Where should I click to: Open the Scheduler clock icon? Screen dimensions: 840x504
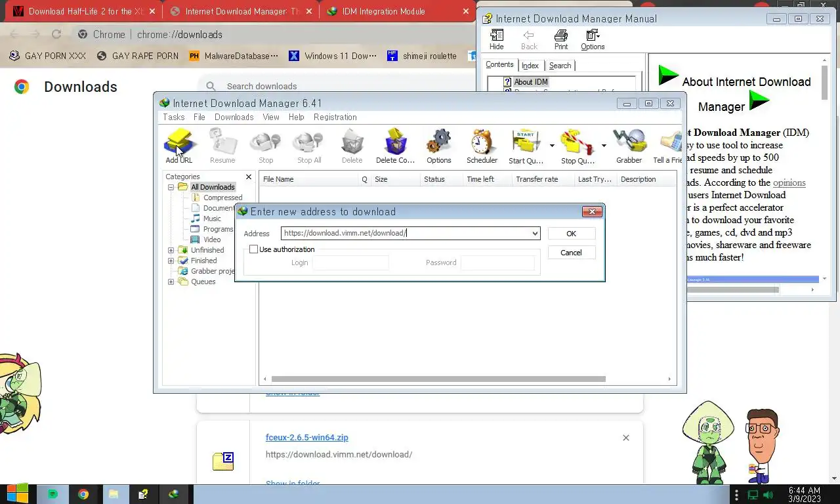[482, 146]
